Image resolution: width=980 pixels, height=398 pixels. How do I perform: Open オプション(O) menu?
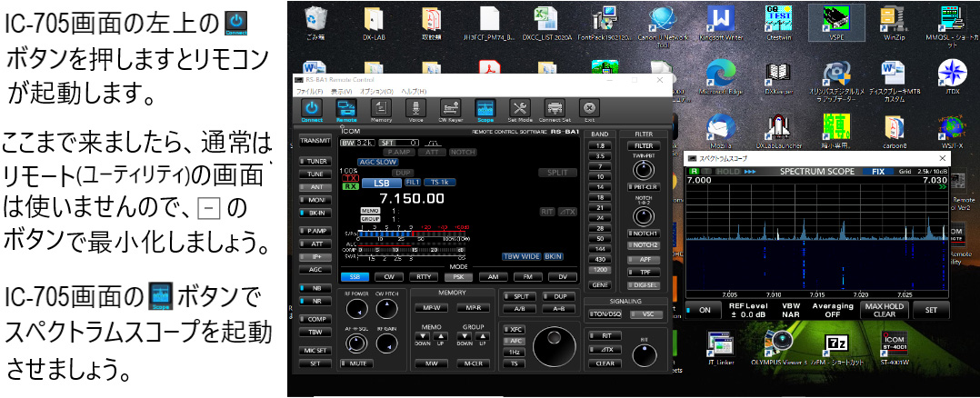(376, 91)
